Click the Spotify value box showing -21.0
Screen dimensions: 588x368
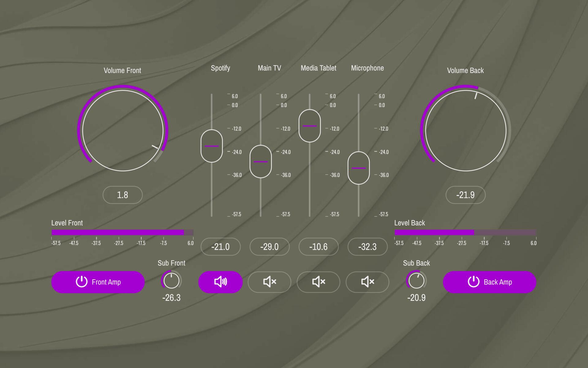click(221, 247)
